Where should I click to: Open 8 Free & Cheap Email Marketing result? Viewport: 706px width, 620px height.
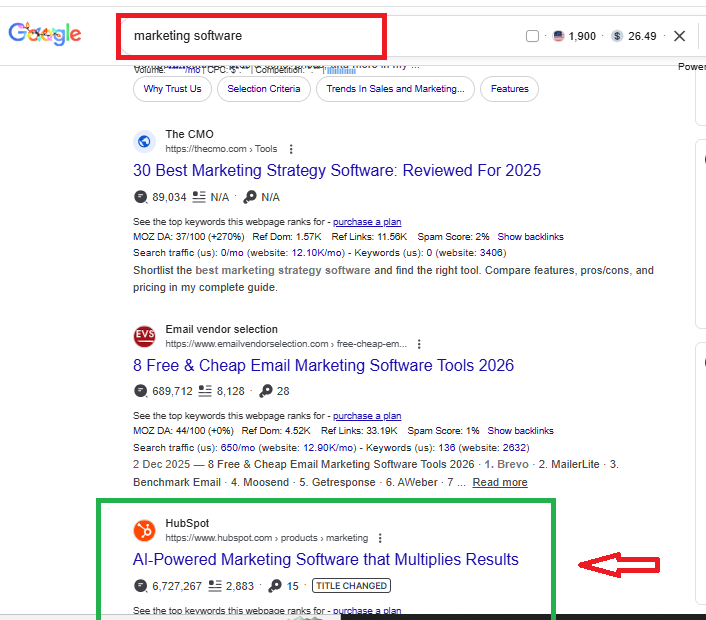pos(323,366)
